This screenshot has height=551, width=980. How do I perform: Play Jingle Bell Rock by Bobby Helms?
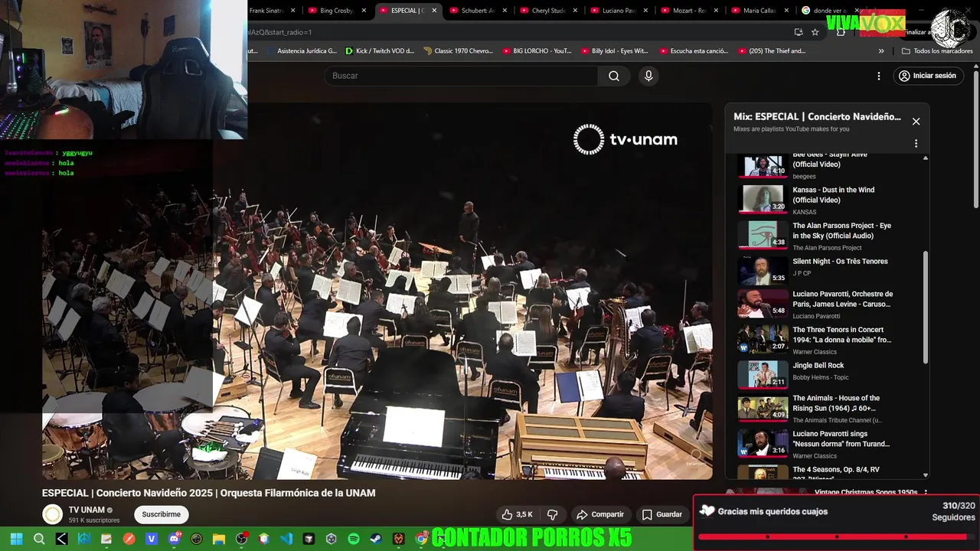(762, 374)
